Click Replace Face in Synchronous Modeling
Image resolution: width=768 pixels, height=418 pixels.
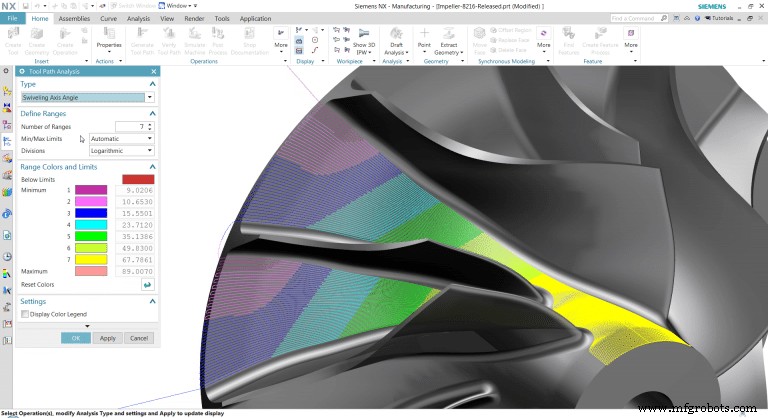click(509, 40)
